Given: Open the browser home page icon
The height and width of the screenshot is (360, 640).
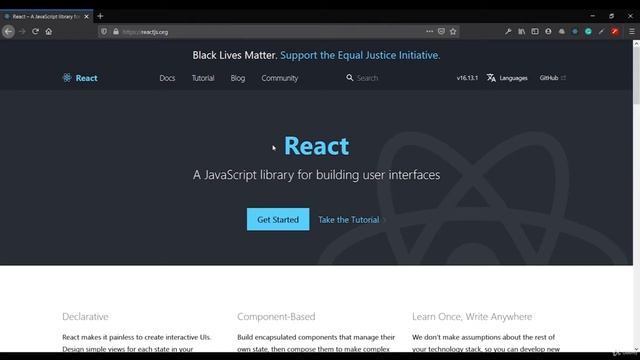Looking at the screenshot, I should pos(49,31).
